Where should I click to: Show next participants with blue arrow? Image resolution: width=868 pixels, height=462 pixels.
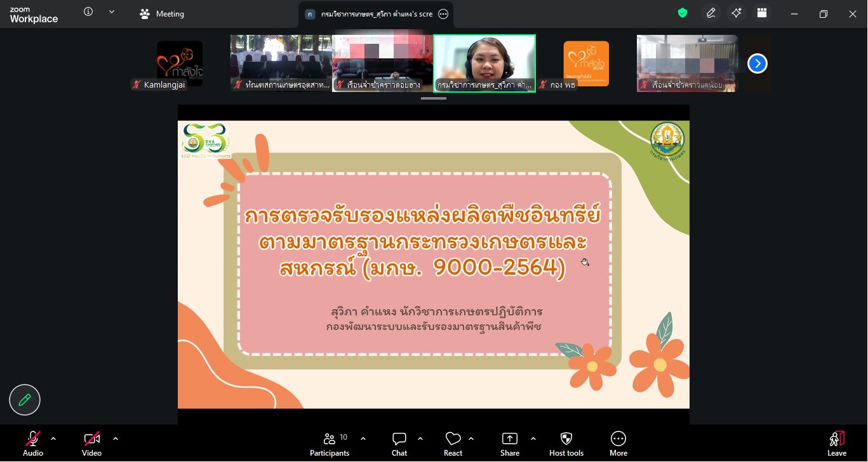pos(757,63)
